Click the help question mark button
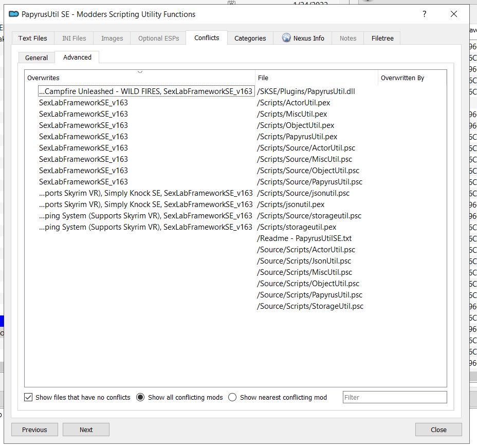The width and height of the screenshot is (477, 448). (425, 14)
